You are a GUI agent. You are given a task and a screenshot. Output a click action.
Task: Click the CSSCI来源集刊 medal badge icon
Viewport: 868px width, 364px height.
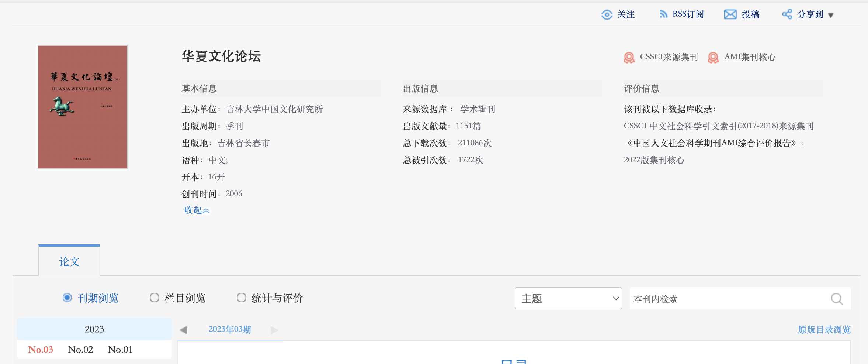coord(629,58)
